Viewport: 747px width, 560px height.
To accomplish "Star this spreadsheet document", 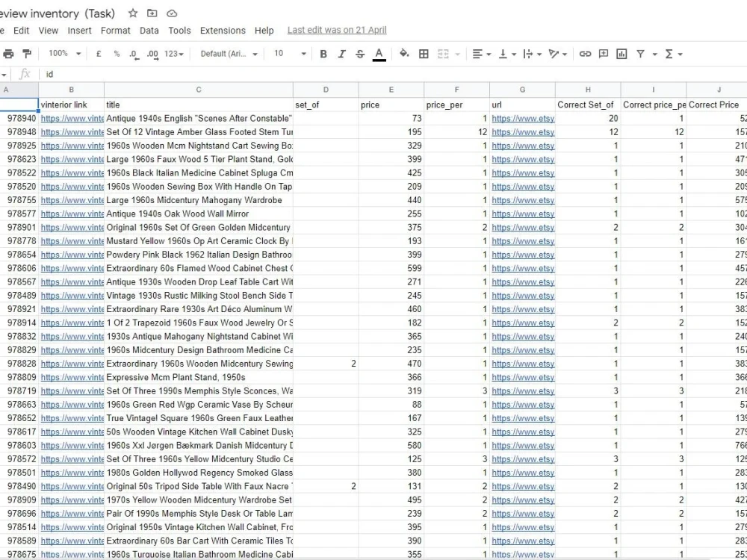I will 133,13.
